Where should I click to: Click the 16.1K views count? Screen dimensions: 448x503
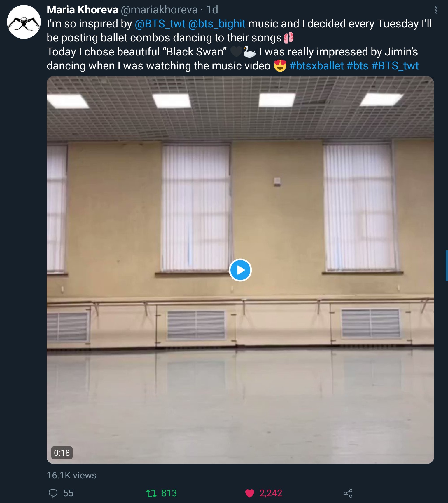pos(72,475)
